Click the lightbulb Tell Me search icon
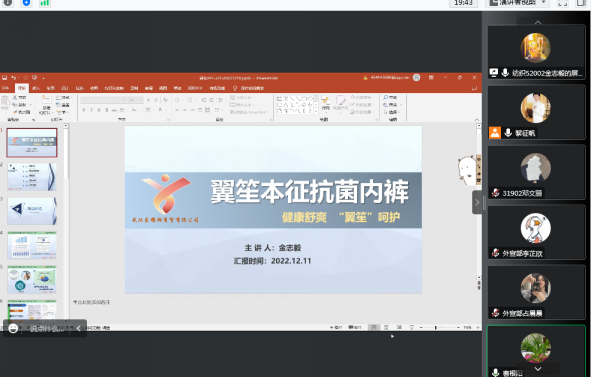The height and width of the screenshot is (378, 592). 235,88
